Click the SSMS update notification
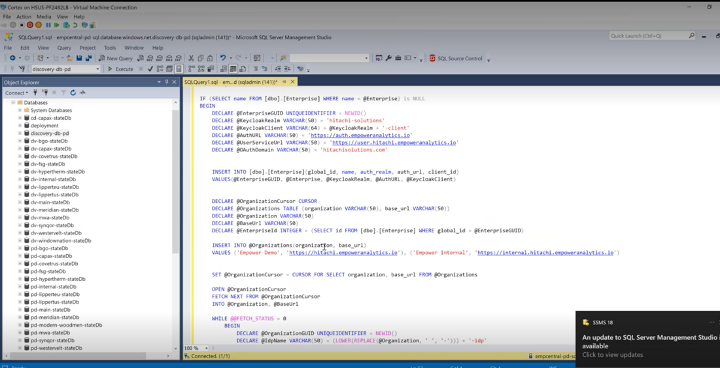720x368 pixels. tap(647, 340)
